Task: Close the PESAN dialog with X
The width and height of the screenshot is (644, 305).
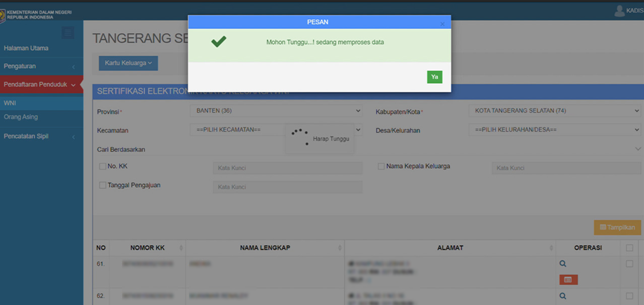Action: coord(442,24)
